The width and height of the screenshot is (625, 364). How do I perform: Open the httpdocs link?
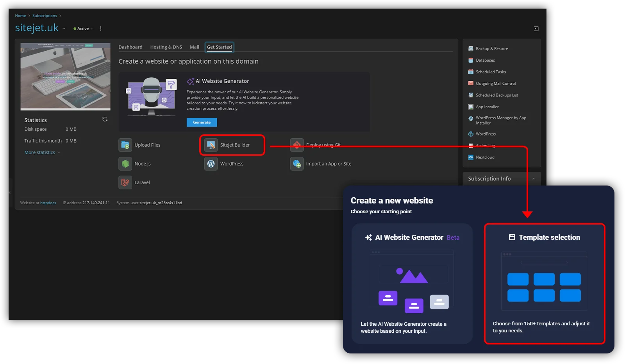point(48,203)
